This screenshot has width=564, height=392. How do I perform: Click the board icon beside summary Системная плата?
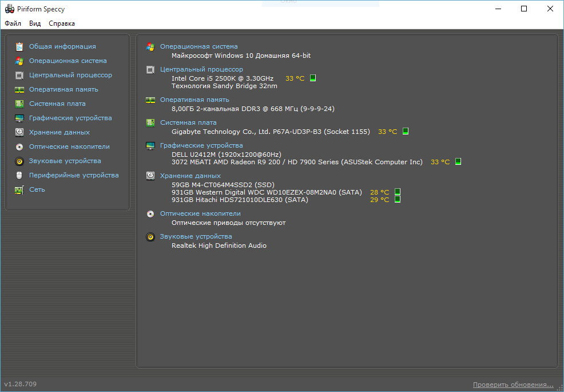pos(150,122)
